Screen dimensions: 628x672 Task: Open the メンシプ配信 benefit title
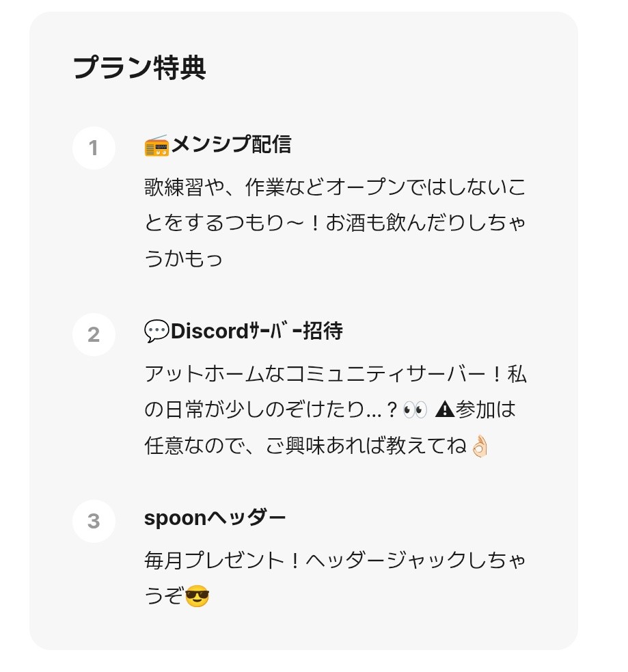(231, 145)
